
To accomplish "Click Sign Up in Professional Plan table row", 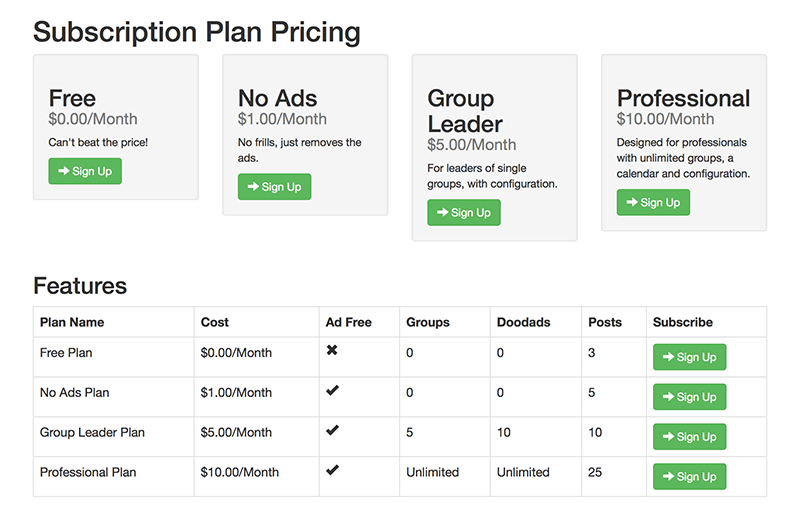I will [x=689, y=477].
